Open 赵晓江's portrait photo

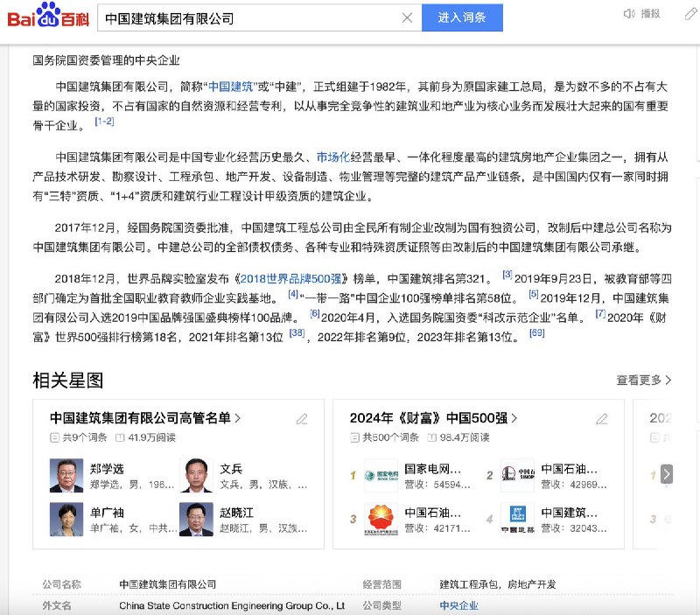click(x=196, y=519)
